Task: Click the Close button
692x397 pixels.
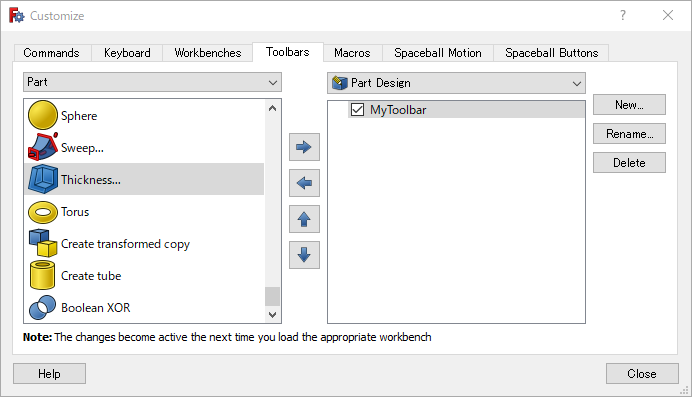Action: click(642, 374)
